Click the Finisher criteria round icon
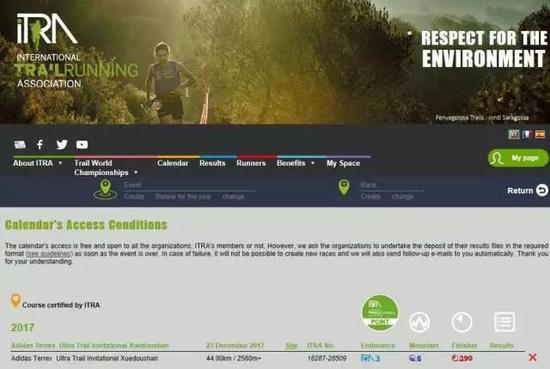 462,322
